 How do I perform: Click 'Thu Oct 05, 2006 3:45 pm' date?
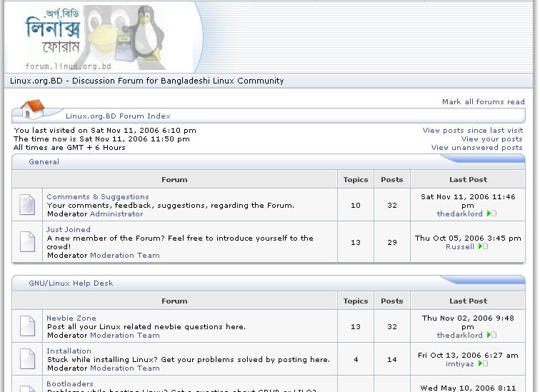pos(468,238)
